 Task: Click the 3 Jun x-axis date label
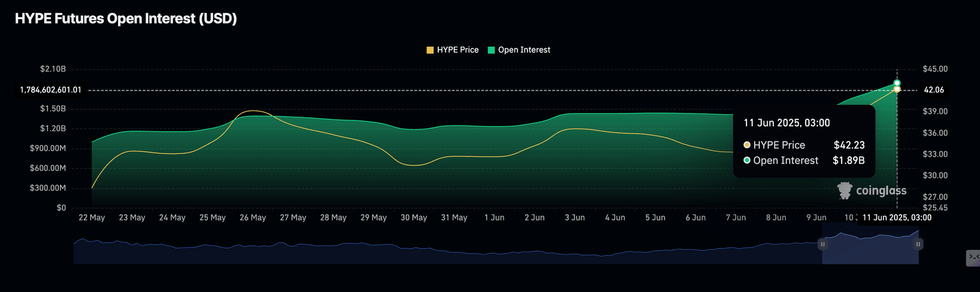coord(575,217)
